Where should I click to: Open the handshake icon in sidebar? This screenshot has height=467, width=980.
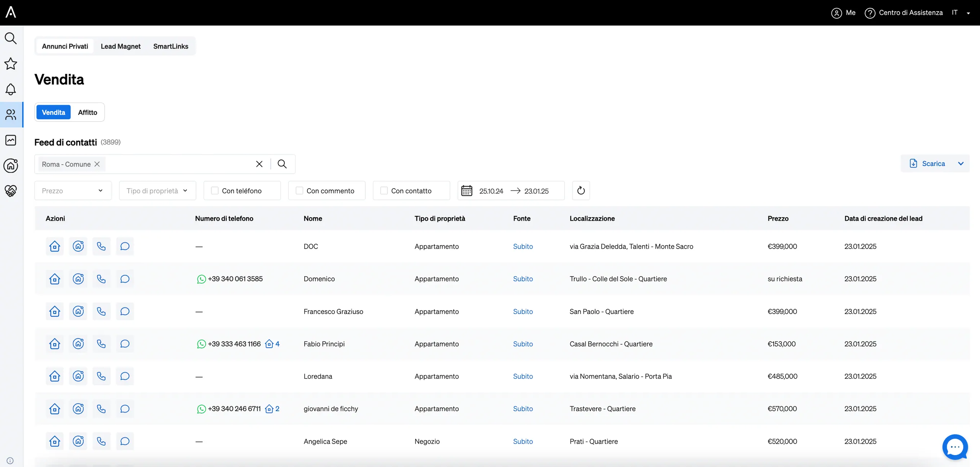[11, 190]
